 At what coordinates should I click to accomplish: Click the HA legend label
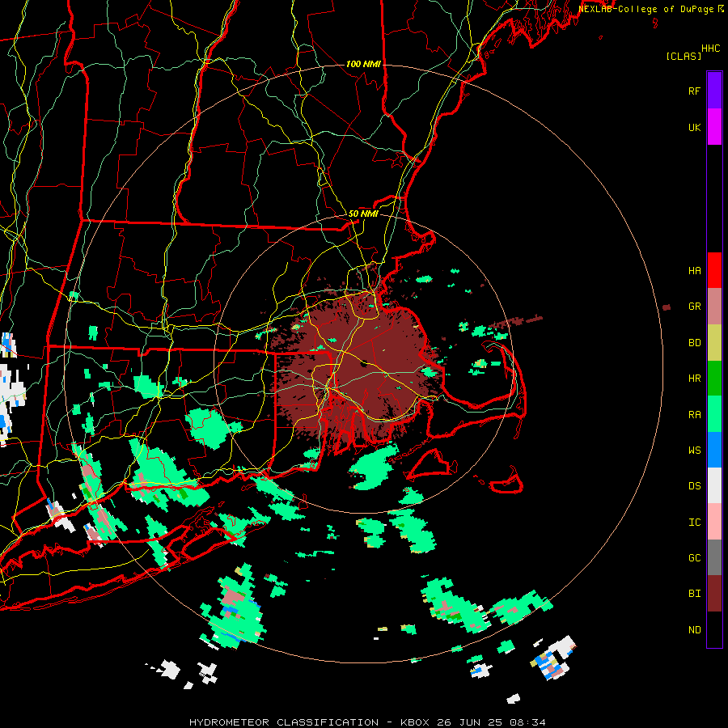(694, 271)
